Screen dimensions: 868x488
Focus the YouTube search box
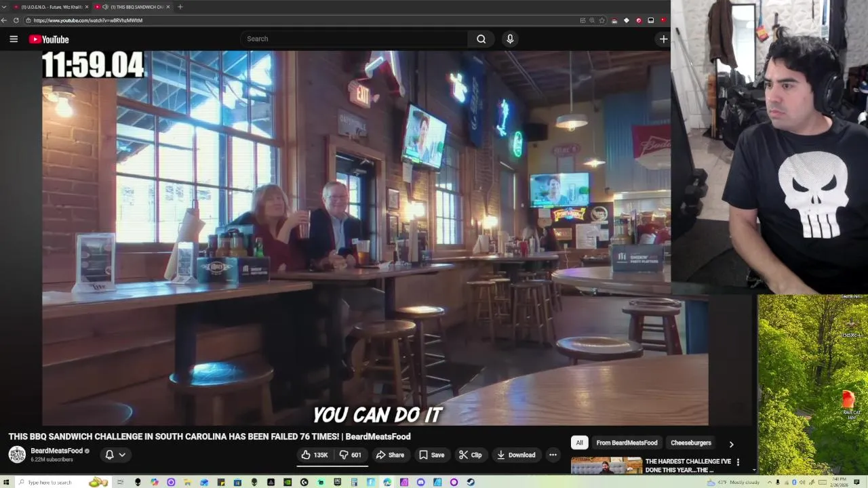[353, 39]
